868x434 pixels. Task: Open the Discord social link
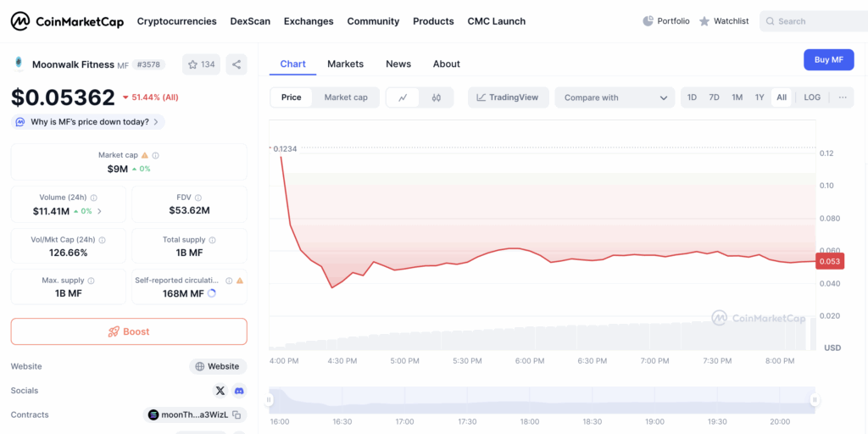(239, 391)
